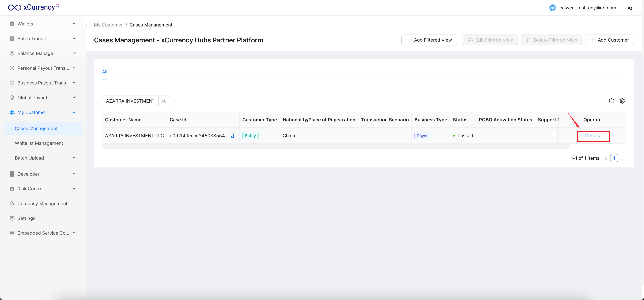Open Details for AZARRA INVESTMENT LLC
The image size is (644, 300).
592,136
